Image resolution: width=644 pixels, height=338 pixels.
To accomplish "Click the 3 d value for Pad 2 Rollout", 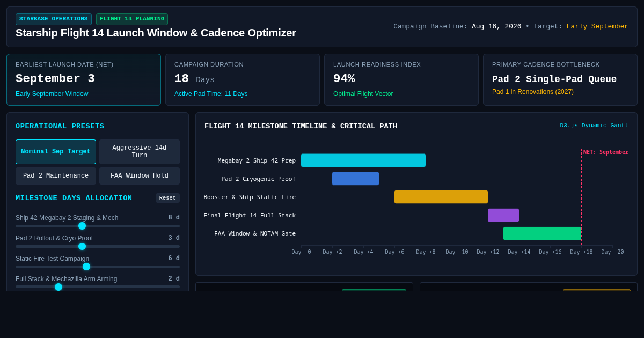I will pos(174,238).
